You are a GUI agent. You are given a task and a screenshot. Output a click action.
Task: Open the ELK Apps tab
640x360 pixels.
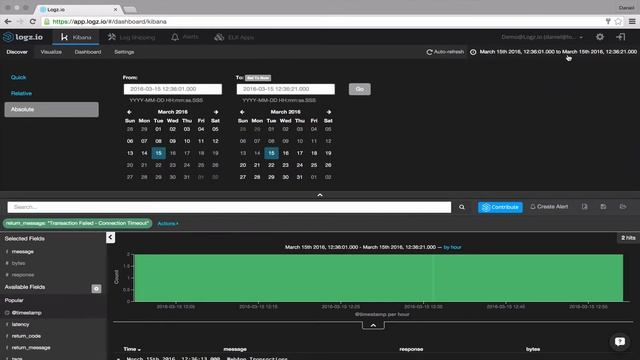coord(234,37)
